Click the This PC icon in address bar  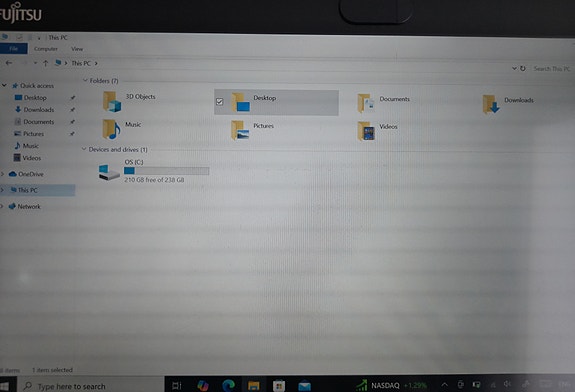[58, 63]
